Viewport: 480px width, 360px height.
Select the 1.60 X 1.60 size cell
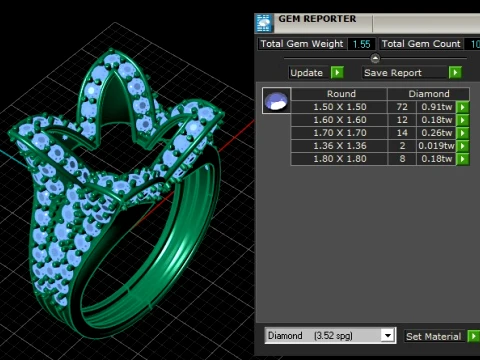click(340, 120)
